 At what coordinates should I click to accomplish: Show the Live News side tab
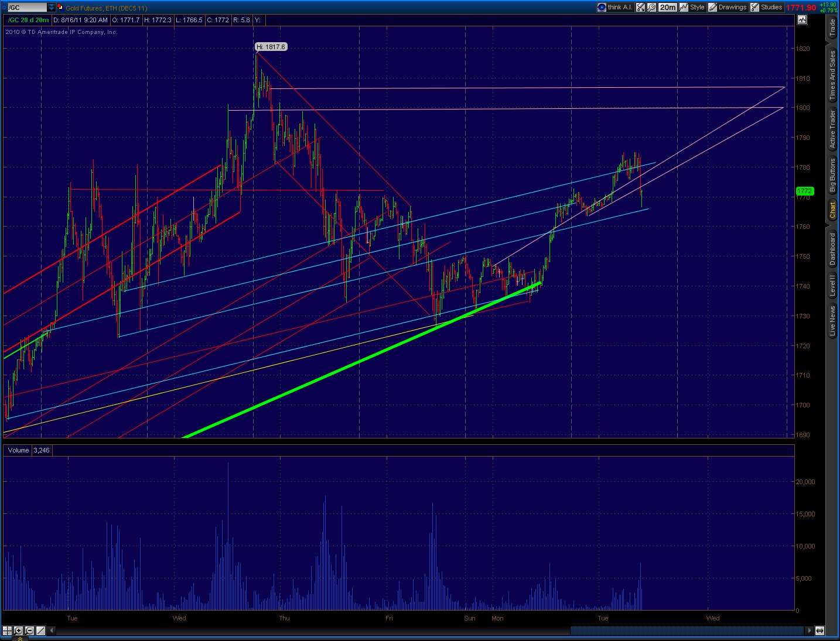[832, 321]
